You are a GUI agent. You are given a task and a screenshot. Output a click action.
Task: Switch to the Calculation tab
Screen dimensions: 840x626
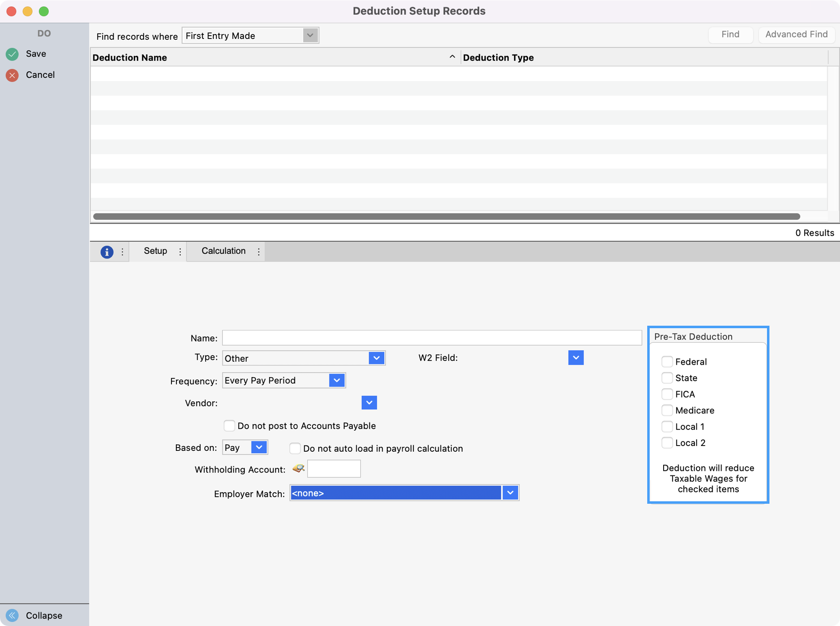click(x=223, y=251)
